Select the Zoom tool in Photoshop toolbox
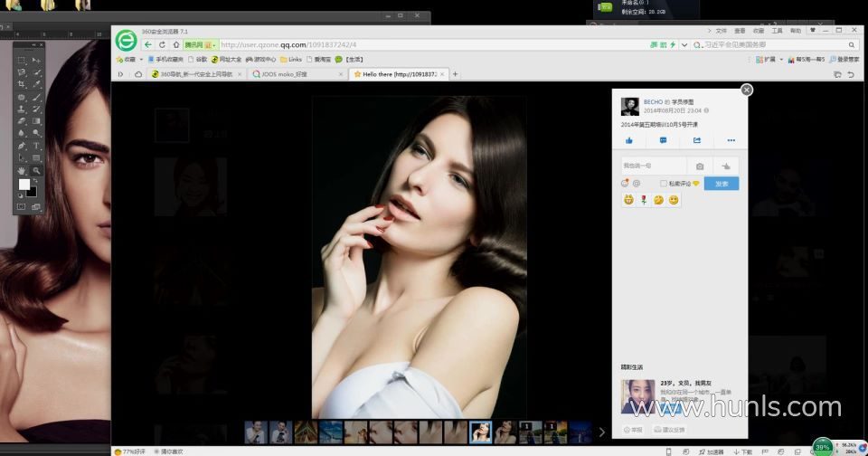Image resolution: width=868 pixels, height=456 pixels. coord(36,171)
